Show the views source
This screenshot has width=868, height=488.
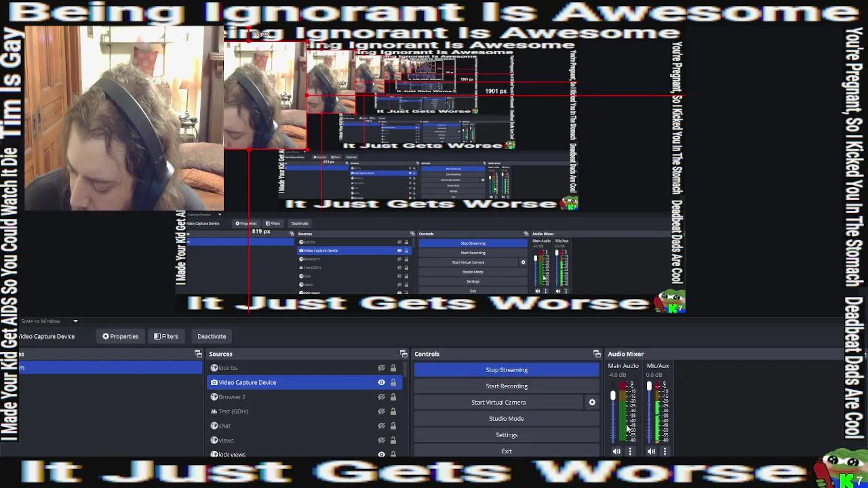pos(381,441)
